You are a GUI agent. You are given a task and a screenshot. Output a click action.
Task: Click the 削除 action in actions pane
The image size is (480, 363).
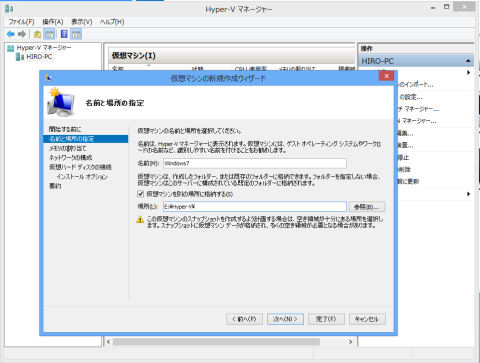[404, 169]
